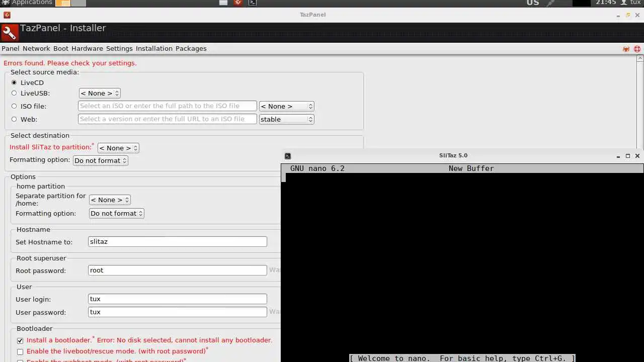Switch to the first orange workspace
The width and height of the screenshot is (644, 362).
pos(63,3)
